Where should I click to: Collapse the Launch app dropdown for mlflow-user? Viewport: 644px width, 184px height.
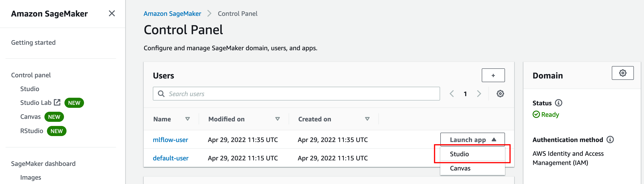[473, 140]
